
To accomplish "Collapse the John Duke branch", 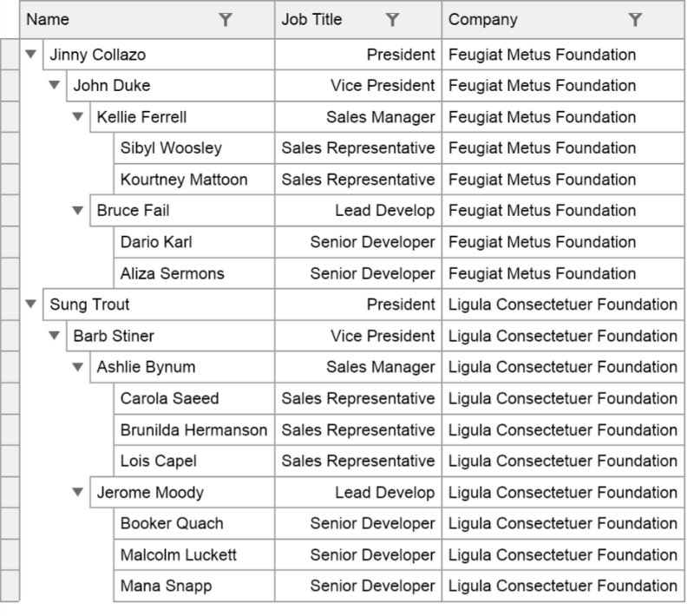I will [x=53, y=86].
